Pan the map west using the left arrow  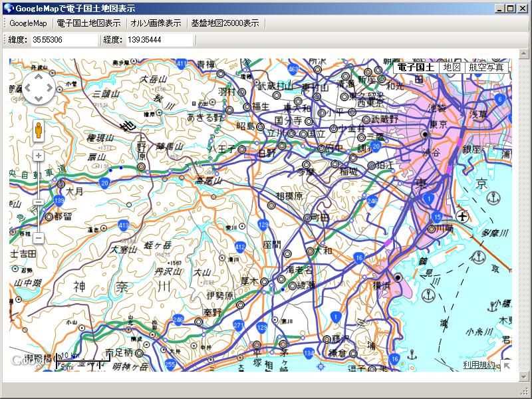pyautogui.click(x=26, y=87)
